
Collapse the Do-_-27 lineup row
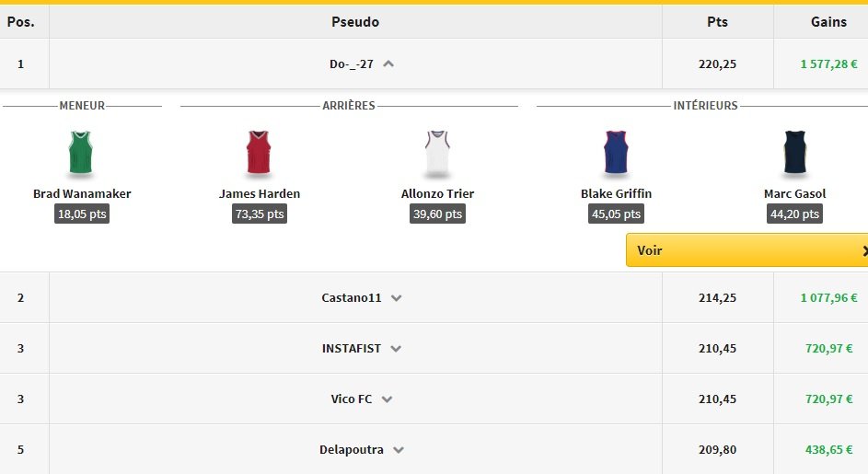[388, 64]
